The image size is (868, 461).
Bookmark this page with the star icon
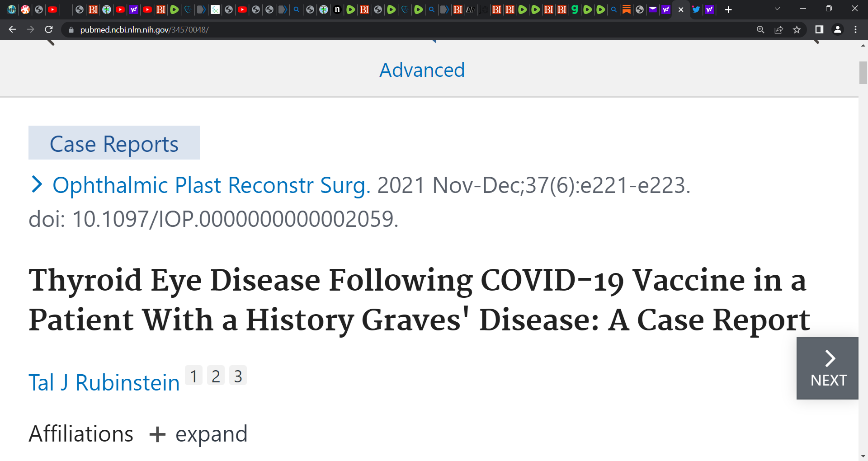(x=797, y=30)
